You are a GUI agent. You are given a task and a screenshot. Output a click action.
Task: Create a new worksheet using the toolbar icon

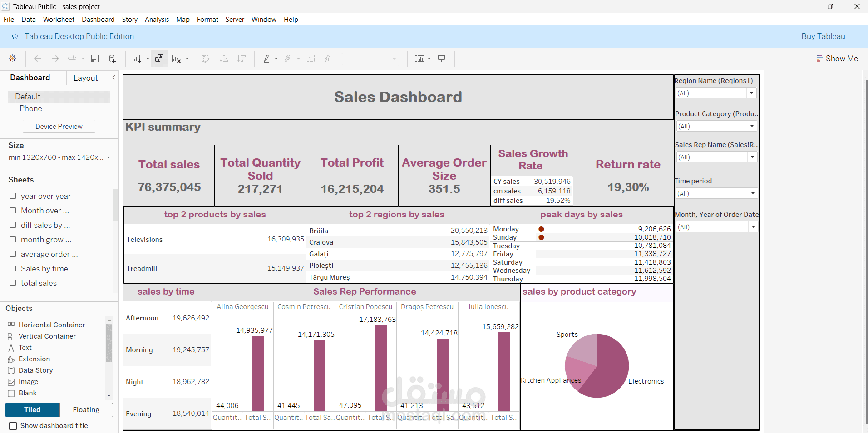pyautogui.click(x=136, y=59)
